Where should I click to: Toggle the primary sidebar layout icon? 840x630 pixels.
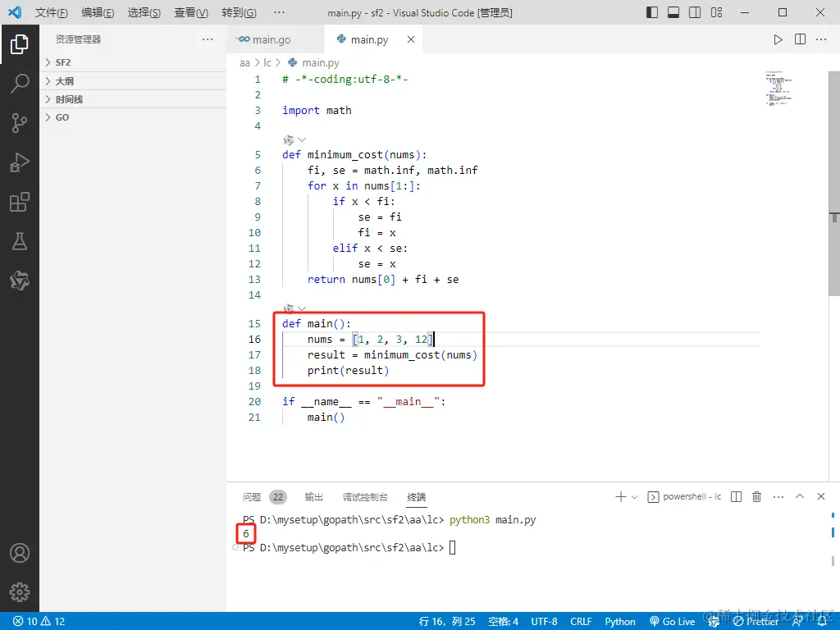coord(652,12)
